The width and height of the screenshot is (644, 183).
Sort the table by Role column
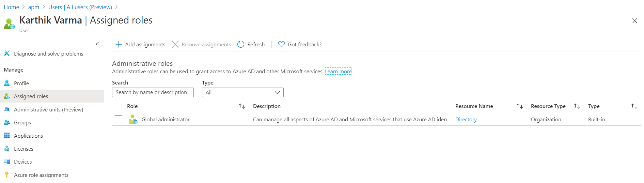242,106
